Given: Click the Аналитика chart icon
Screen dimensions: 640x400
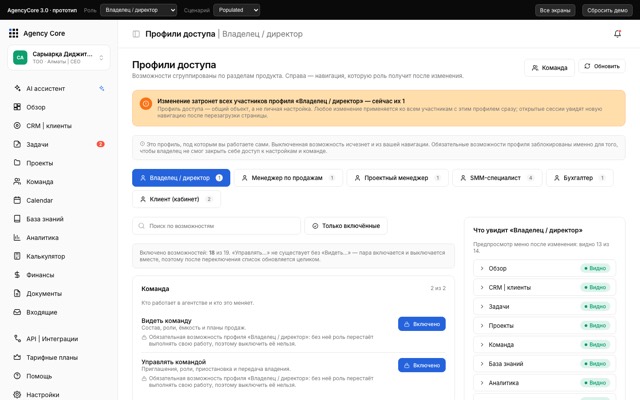Looking at the screenshot, I should [x=17, y=238].
